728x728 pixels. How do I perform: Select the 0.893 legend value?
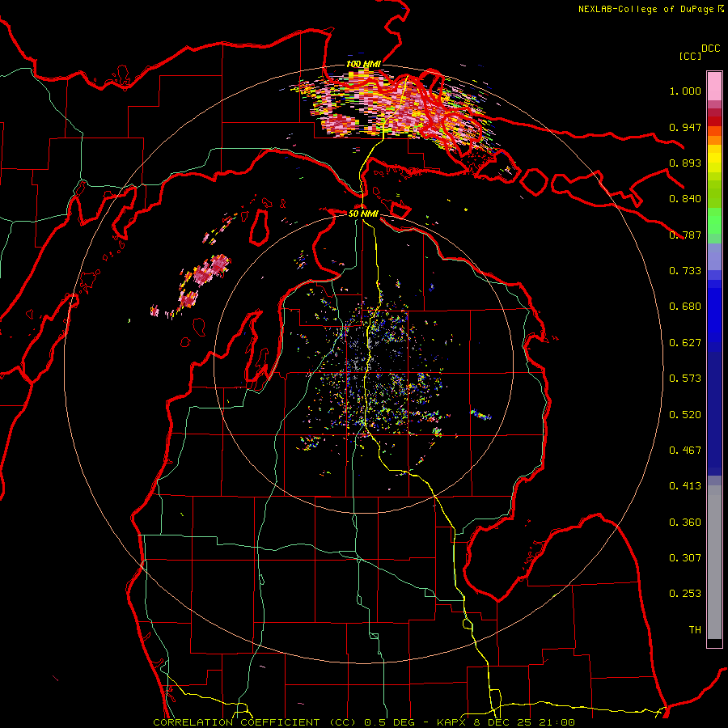[685, 163]
